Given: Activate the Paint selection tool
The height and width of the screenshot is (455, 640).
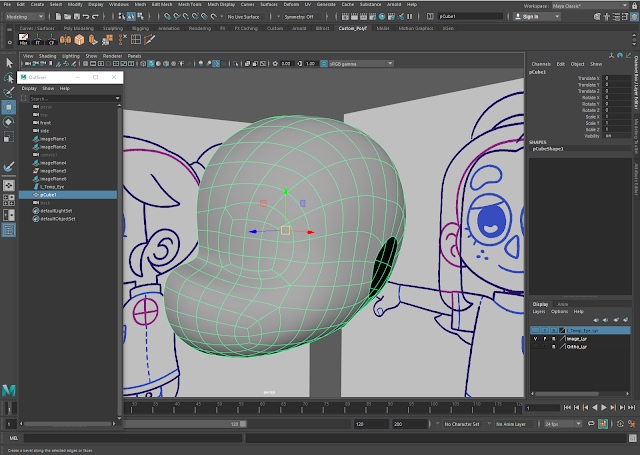Looking at the screenshot, I should point(9,92).
